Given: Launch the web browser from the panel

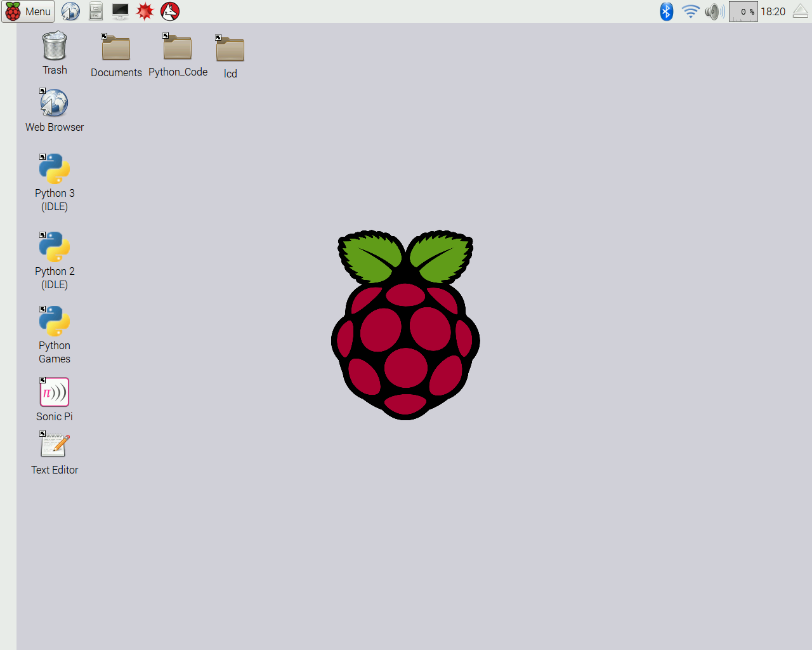Looking at the screenshot, I should (x=70, y=11).
